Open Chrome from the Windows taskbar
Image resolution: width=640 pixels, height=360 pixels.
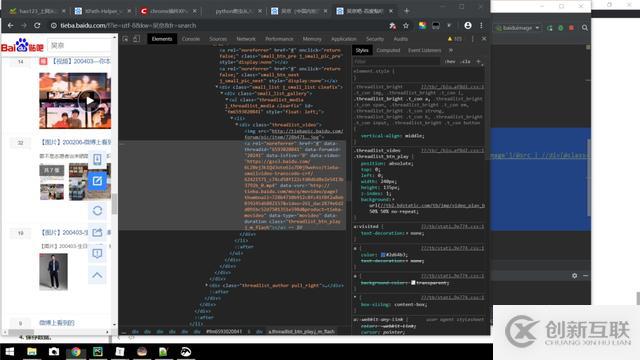[x=76, y=352]
